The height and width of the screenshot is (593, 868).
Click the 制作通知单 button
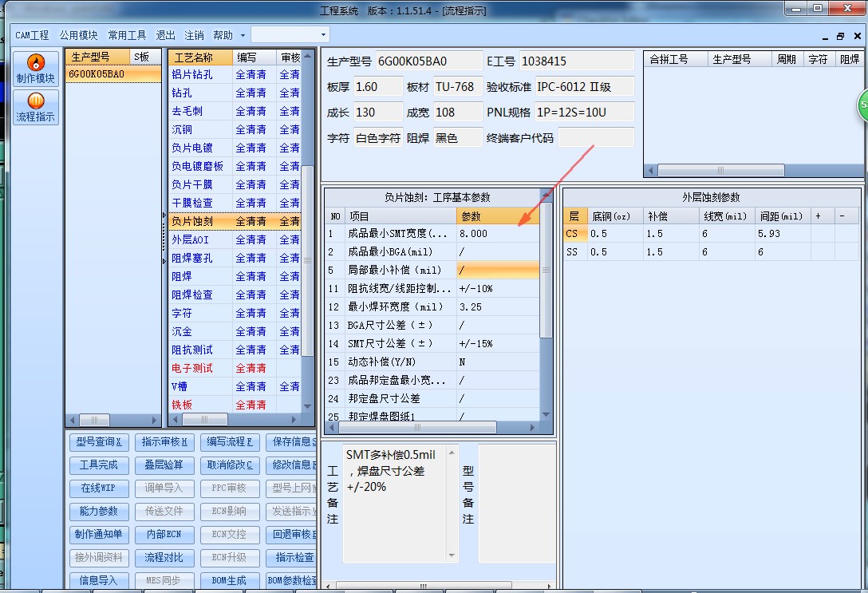pos(99,534)
